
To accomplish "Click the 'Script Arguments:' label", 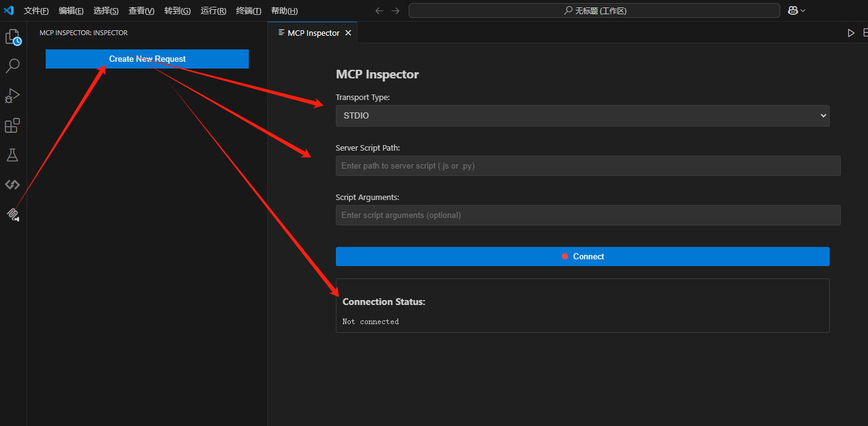I will [x=367, y=197].
